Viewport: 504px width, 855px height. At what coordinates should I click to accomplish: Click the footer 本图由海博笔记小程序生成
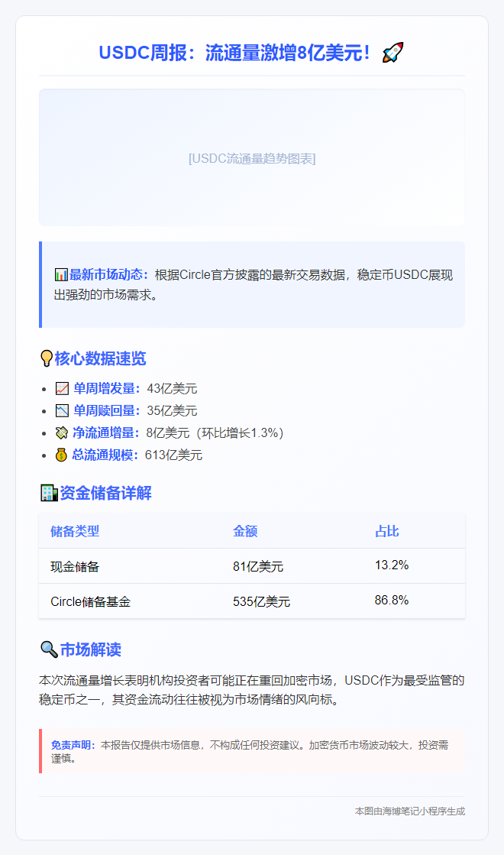pos(410,811)
